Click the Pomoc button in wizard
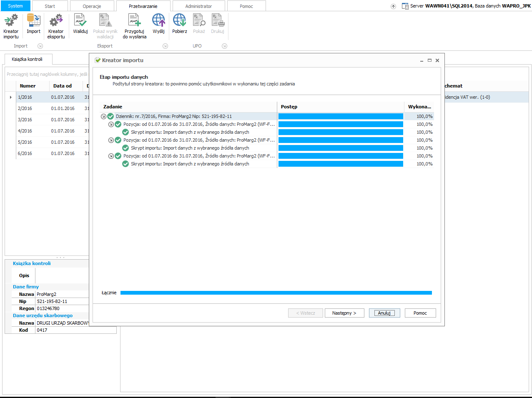 420,313
